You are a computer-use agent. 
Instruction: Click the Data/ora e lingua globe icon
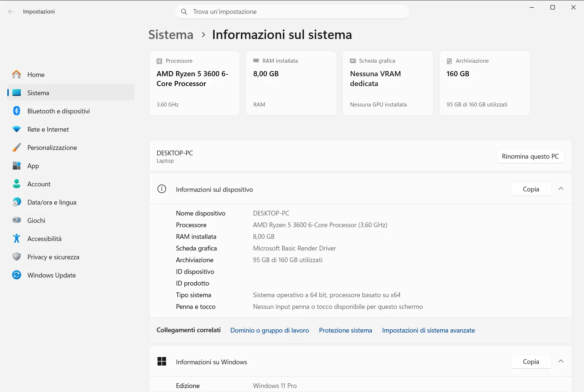(x=16, y=202)
